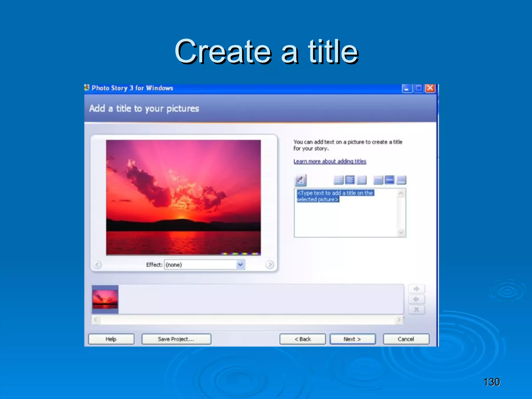532x399 pixels.
Task: Click rightmost horizontal text alignment icon
Action: click(362, 180)
